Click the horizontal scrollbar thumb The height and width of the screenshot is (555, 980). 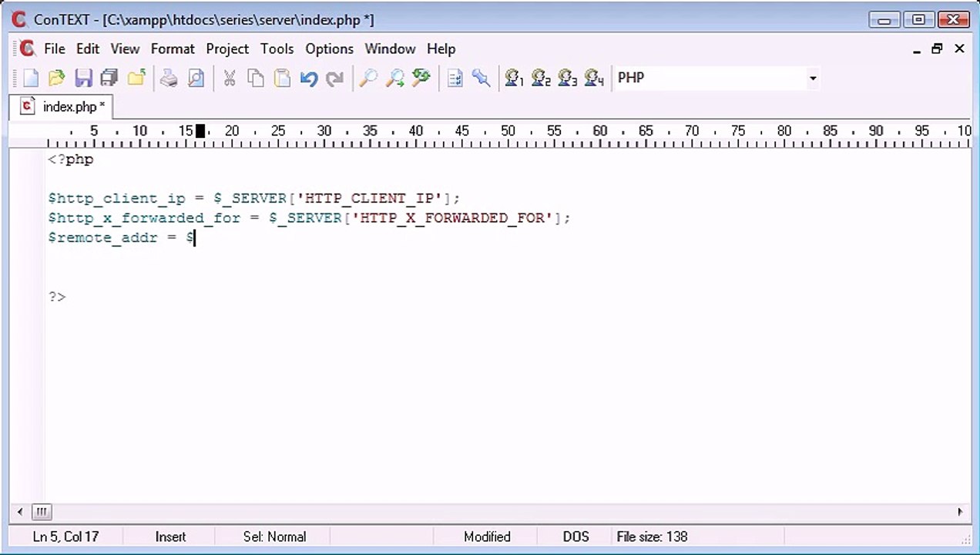coord(42,511)
